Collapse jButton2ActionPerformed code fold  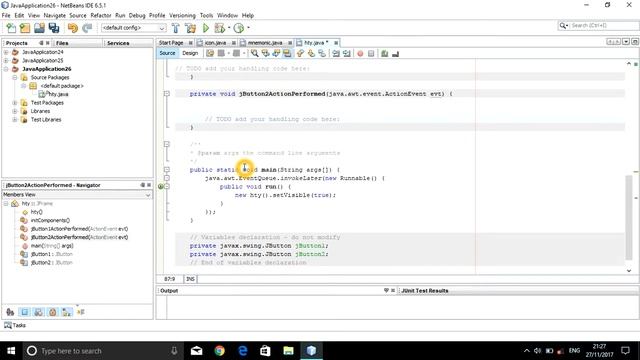coord(167,93)
